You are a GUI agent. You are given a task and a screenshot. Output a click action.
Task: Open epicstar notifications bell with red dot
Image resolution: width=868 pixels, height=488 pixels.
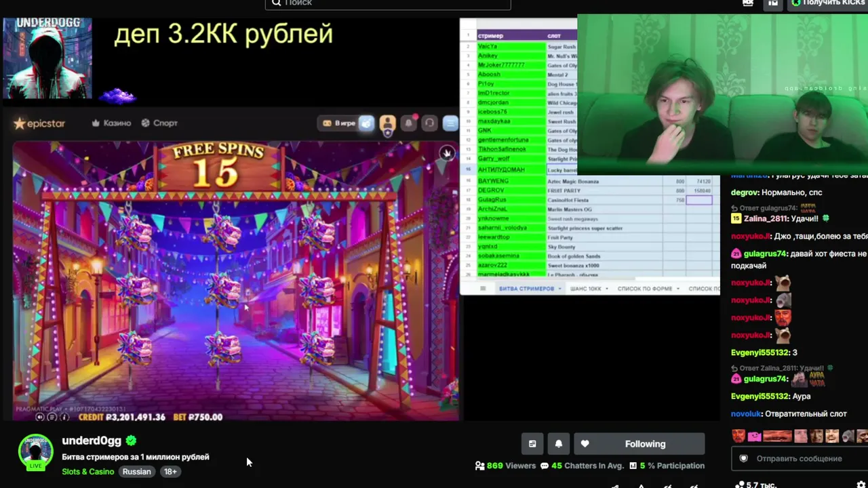coord(409,123)
